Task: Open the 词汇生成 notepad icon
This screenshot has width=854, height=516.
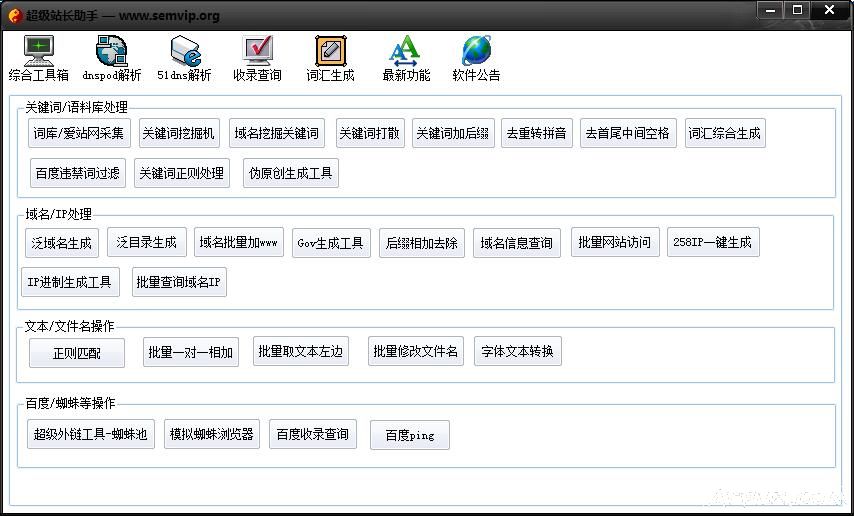Action: point(331,51)
